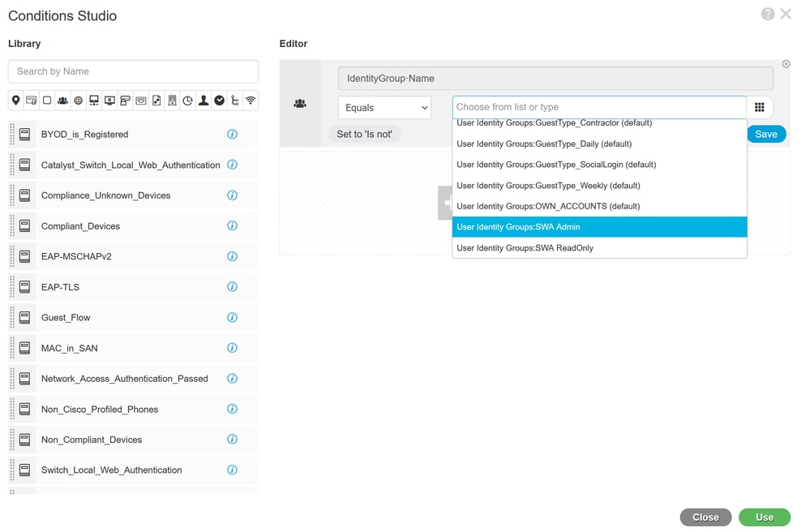Select GuestType_Weekly (default) option
The image size is (810, 532).
point(599,186)
